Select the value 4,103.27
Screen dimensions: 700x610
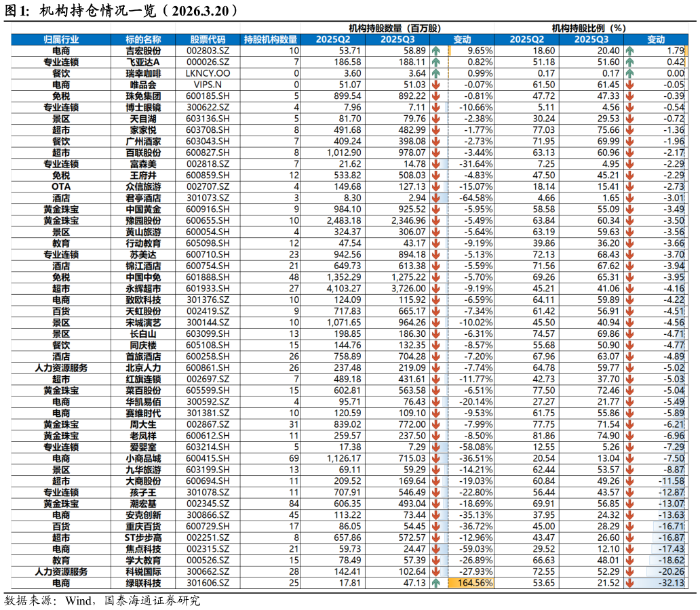344,289
